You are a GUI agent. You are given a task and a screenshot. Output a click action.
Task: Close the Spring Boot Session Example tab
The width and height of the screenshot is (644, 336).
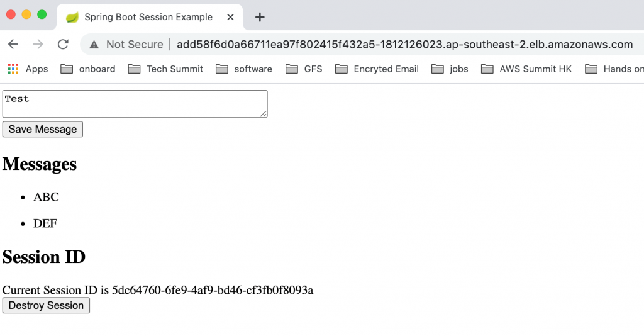tap(231, 17)
